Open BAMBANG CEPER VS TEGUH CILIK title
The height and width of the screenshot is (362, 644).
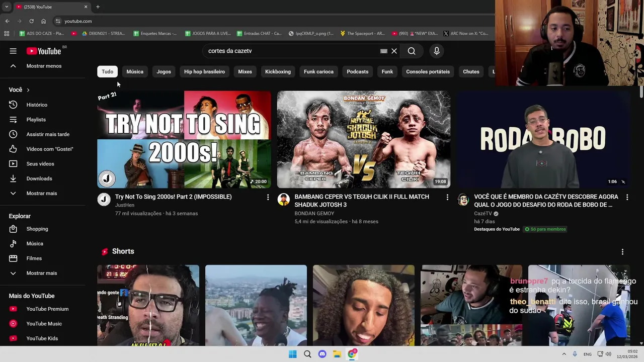(x=362, y=201)
